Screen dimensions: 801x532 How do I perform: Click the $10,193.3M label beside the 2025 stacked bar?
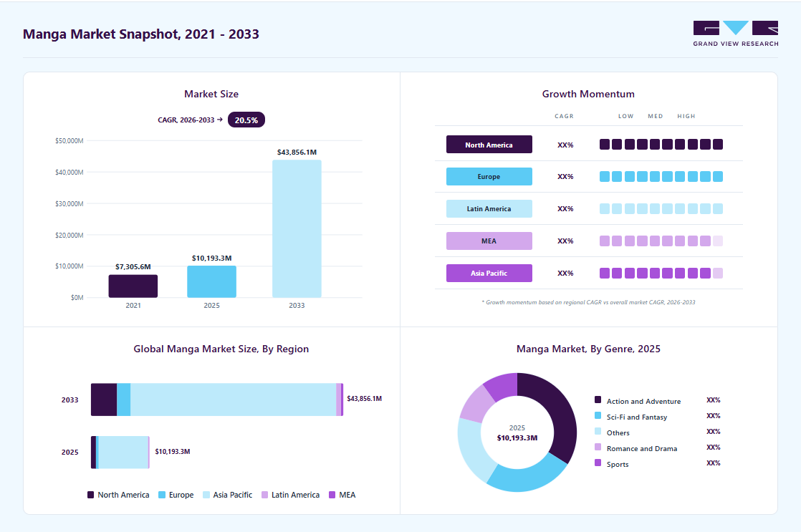(x=173, y=452)
